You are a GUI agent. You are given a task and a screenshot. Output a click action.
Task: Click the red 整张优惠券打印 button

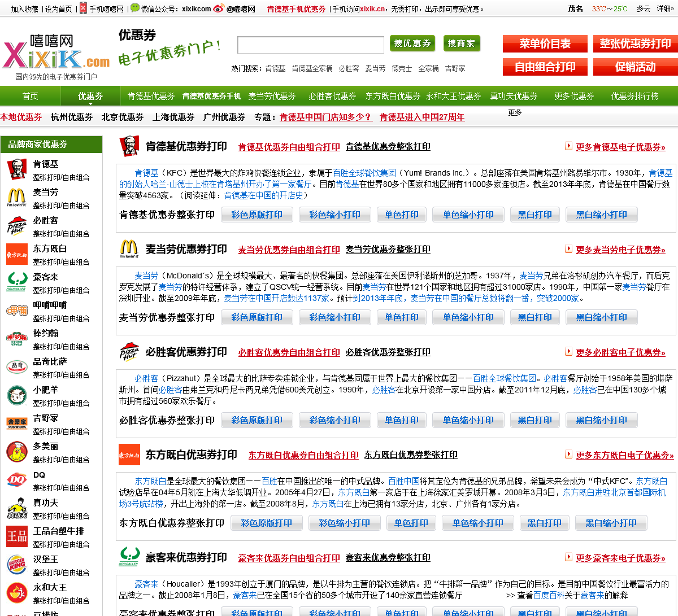pyautogui.click(x=636, y=44)
